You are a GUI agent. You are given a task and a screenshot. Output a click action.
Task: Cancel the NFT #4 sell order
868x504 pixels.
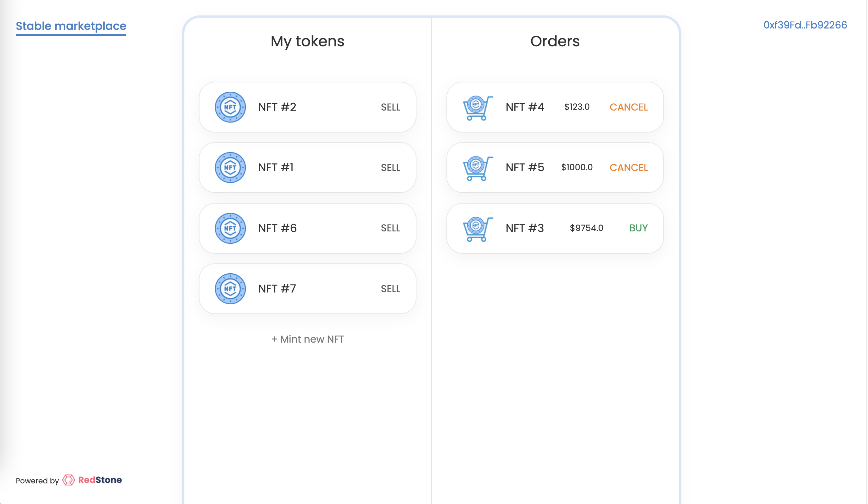pos(628,107)
